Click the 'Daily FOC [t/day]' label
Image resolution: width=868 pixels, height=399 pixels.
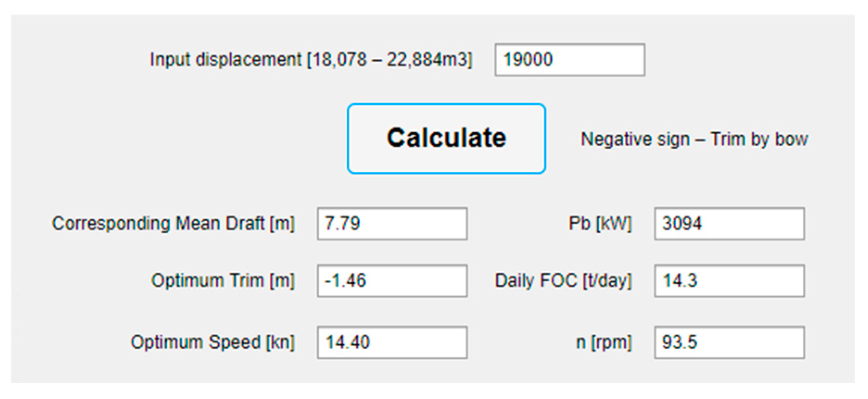pyautogui.click(x=563, y=281)
